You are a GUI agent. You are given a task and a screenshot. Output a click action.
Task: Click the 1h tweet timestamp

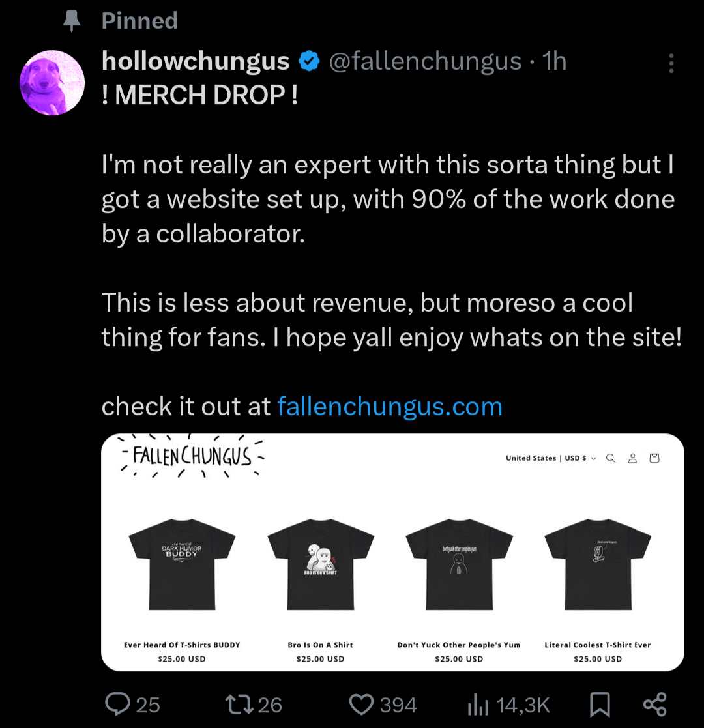(555, 61)
